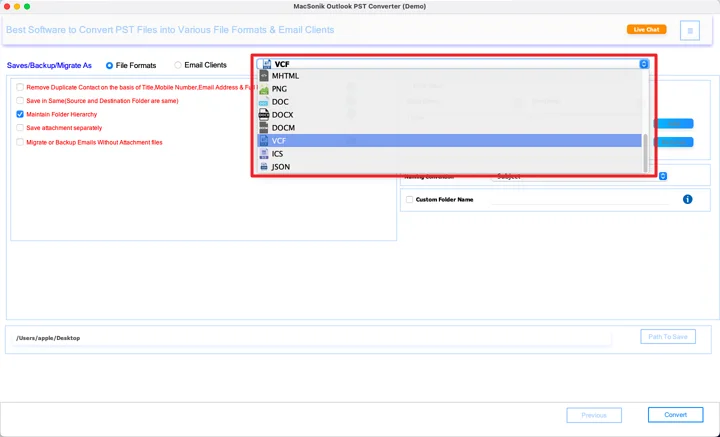Select the Email Clients radio button
The image size is (720, 437).
178,65
